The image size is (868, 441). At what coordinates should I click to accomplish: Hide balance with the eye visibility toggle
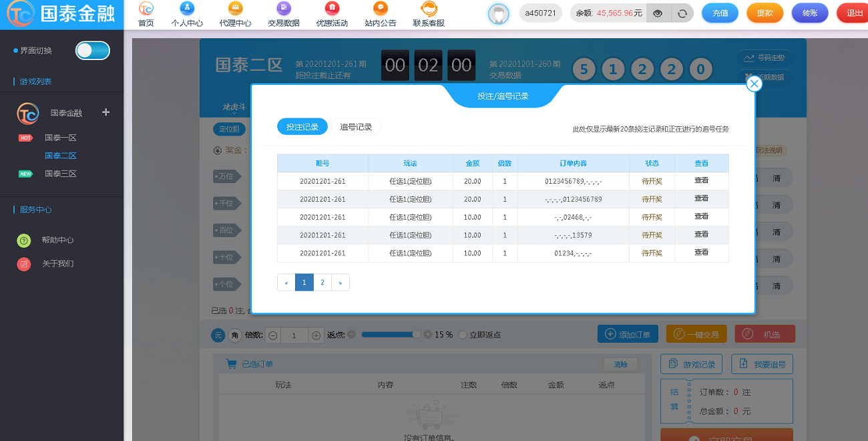click(x=657, y=13)
